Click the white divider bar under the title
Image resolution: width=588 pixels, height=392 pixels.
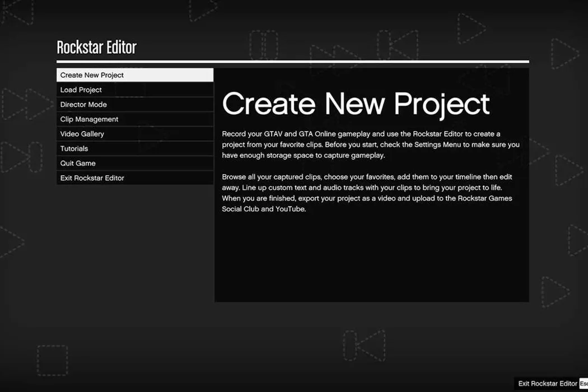click(x=292, y=62)
